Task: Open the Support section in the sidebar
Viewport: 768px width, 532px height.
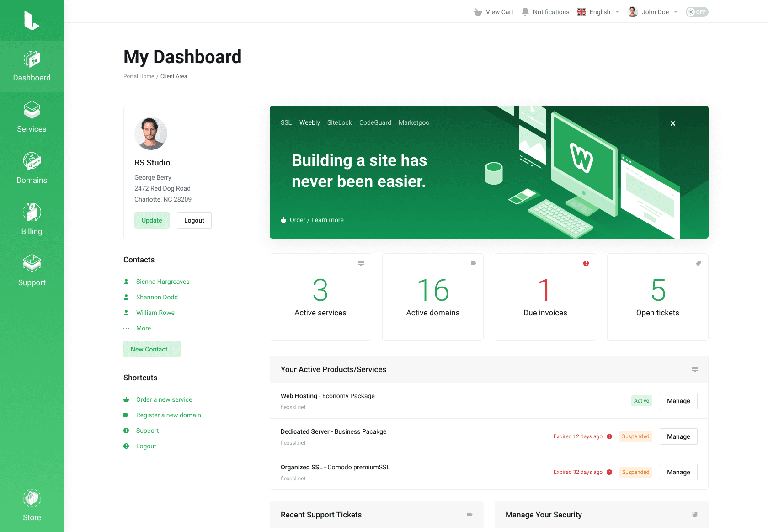Action: [32, 271]
